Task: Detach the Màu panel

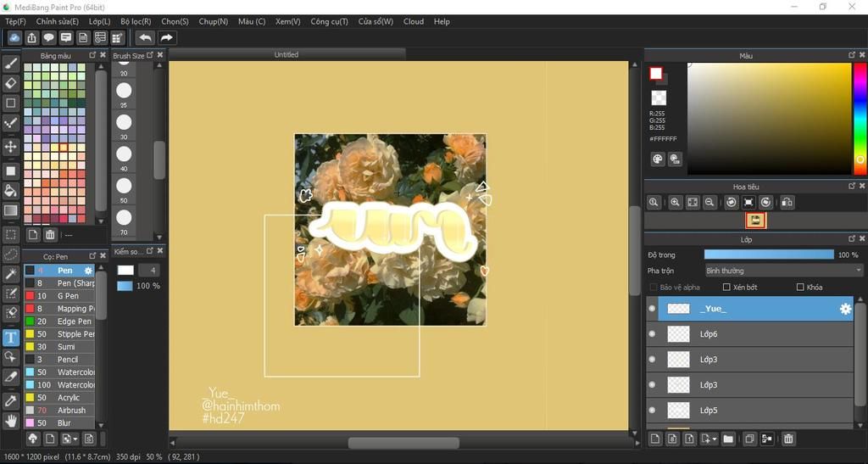Action: point(852,55)
